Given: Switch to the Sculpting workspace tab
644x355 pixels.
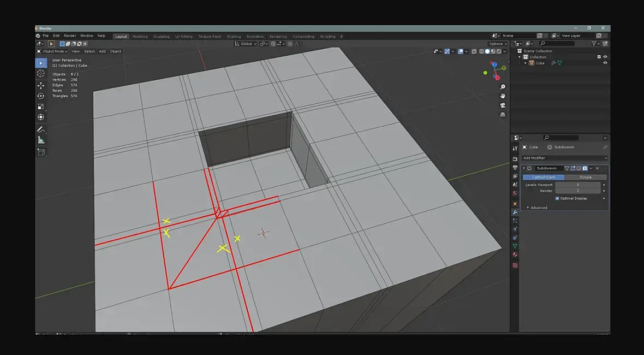Looking at the screenshot, I should click(162, 37).
